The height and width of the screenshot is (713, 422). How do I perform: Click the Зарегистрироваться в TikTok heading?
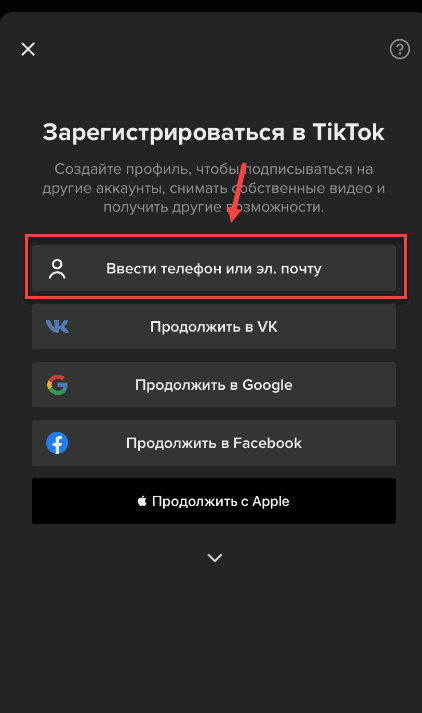pos(214,133)
